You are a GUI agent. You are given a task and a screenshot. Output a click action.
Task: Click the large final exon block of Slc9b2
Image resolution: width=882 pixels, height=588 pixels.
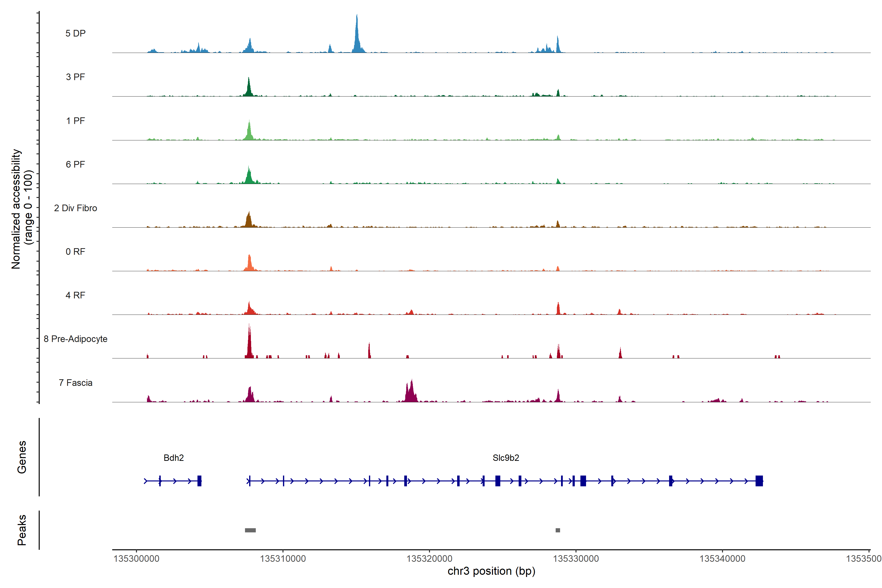click(x=759, y=481)
